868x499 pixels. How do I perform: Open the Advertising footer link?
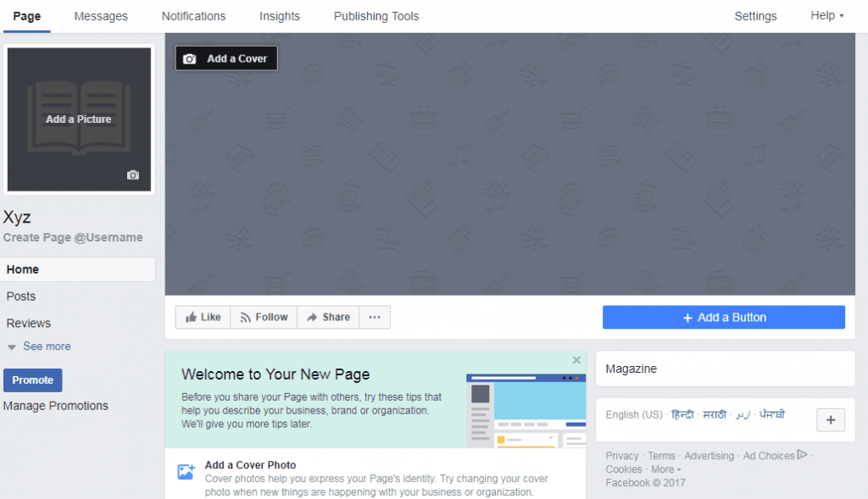tap(709, 456)
